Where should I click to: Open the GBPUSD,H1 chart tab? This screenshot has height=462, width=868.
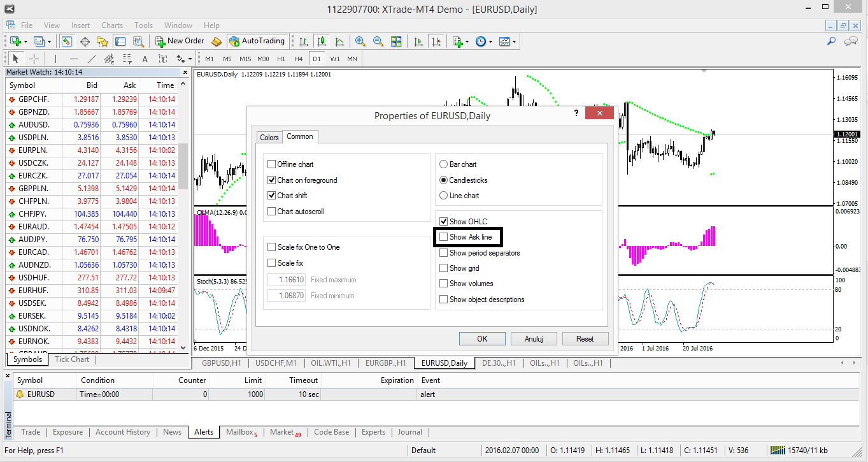coord(220,363)
